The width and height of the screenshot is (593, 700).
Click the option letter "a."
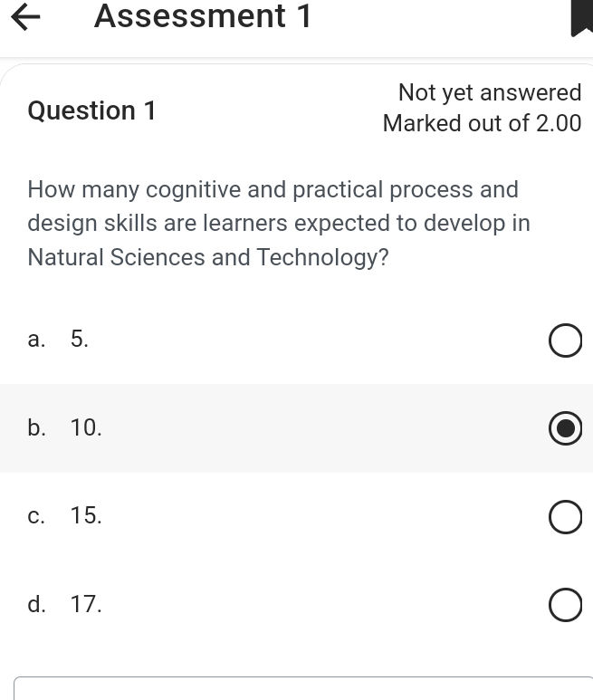[x=36, y=340]
